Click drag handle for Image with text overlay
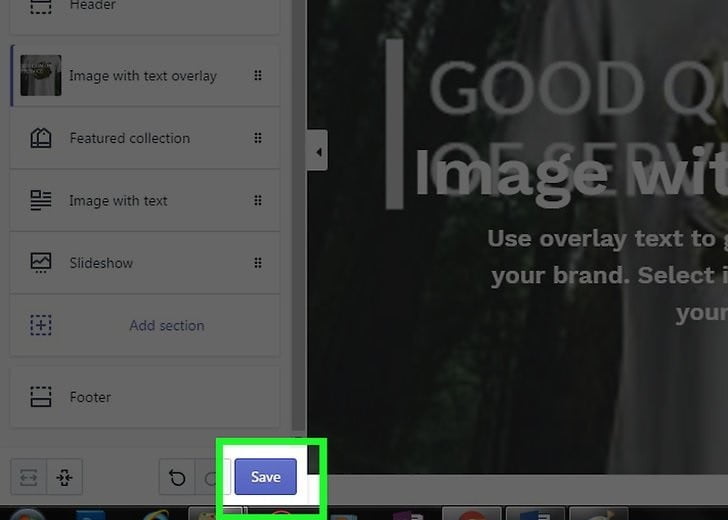The height and width of the screenshot is (520, 728). [258, 76]
